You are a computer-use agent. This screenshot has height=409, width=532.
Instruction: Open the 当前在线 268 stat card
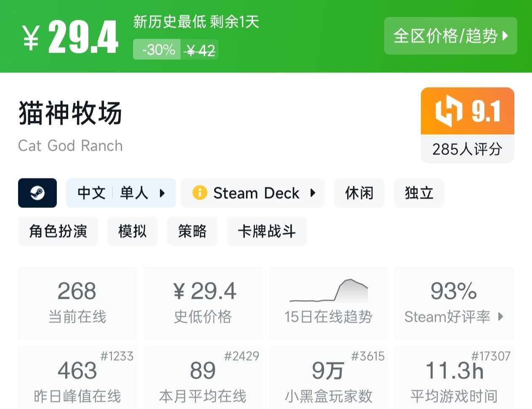click(77, 303)
